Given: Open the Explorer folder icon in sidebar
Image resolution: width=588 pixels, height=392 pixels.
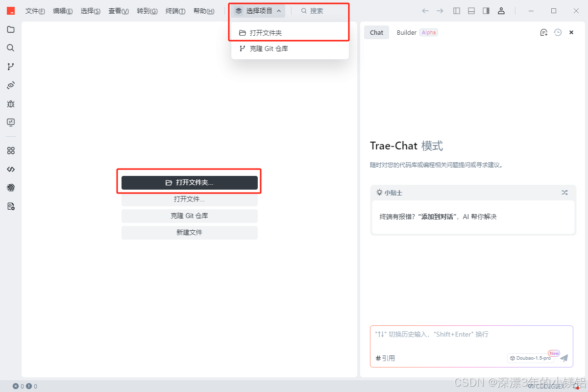Looking at the screenshot, I should click(x=10, y=29).
